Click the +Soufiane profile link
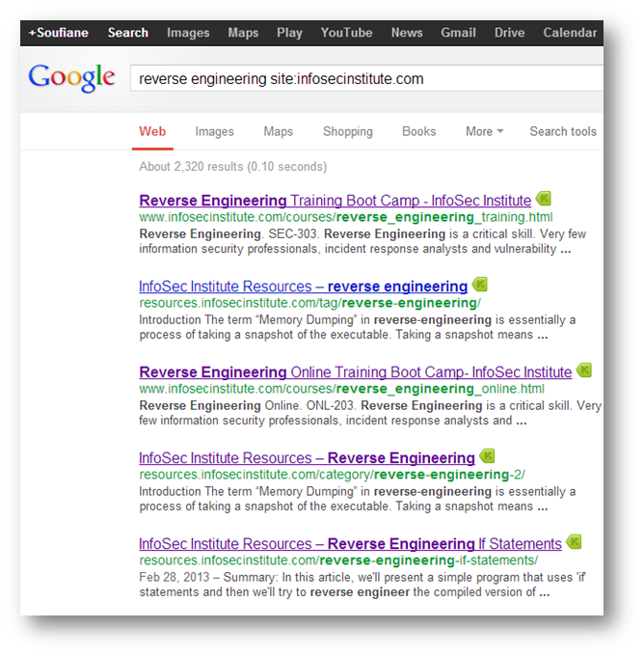Image resolution: width=644 pixels, height=656 pixels. [59, 33]
